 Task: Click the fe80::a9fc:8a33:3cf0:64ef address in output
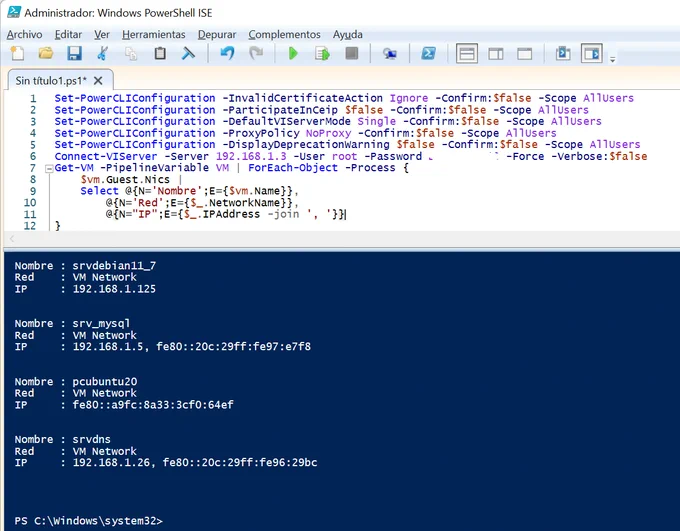pos(153,405)
